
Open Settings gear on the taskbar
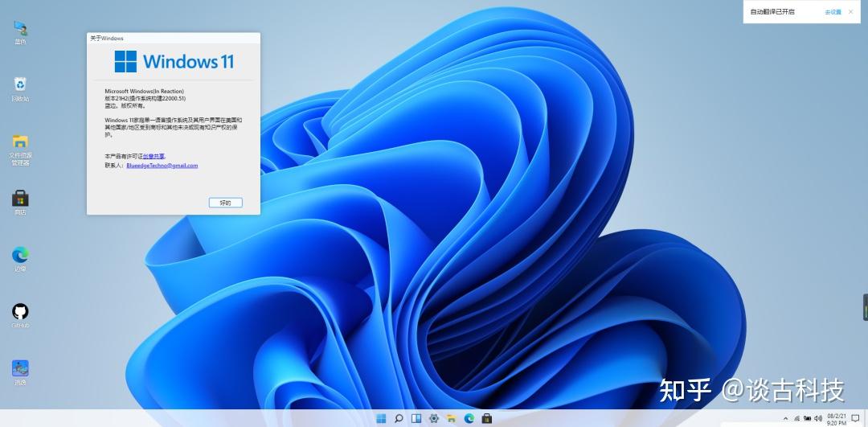coord(434,418)
